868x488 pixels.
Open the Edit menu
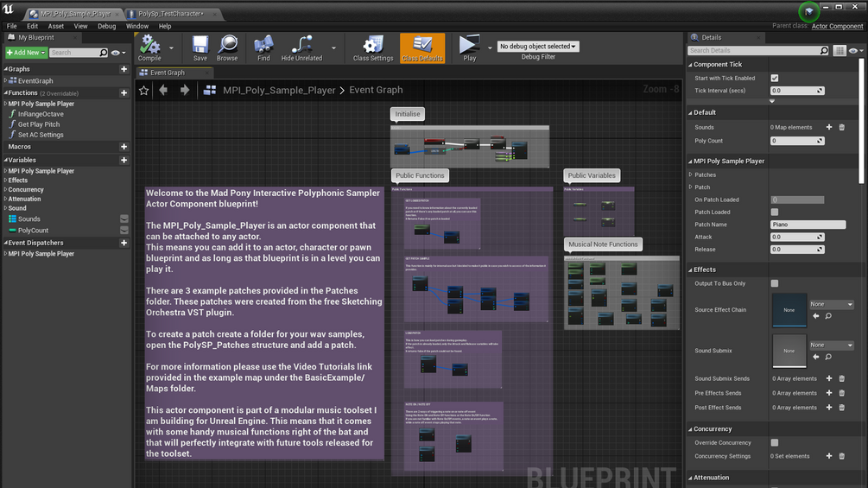33,26
